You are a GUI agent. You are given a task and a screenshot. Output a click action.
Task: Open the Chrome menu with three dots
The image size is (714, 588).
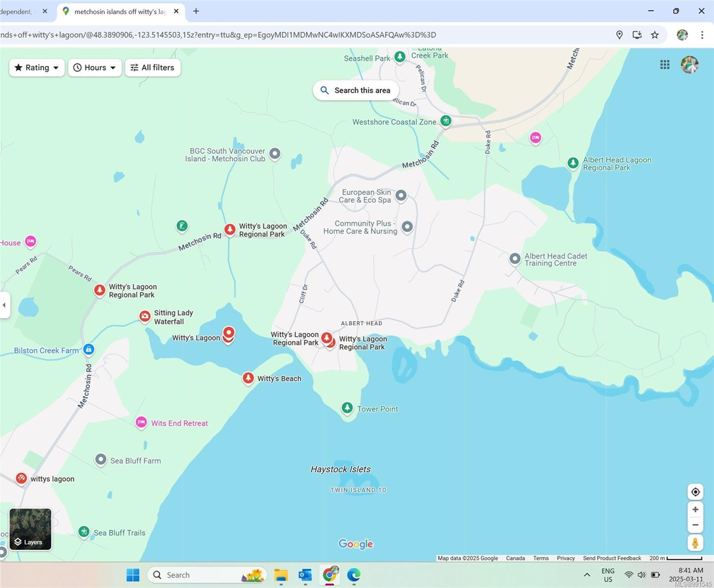tap(702, 35)
